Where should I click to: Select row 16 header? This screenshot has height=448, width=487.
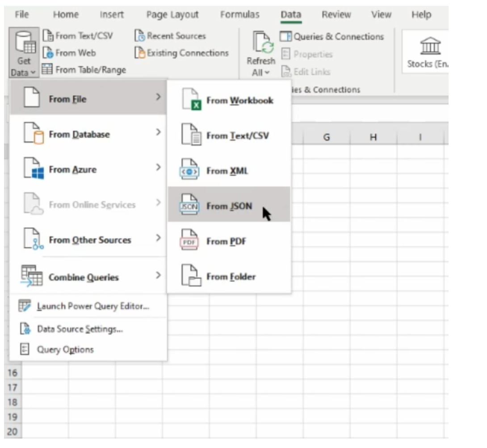tap(13, 372)
